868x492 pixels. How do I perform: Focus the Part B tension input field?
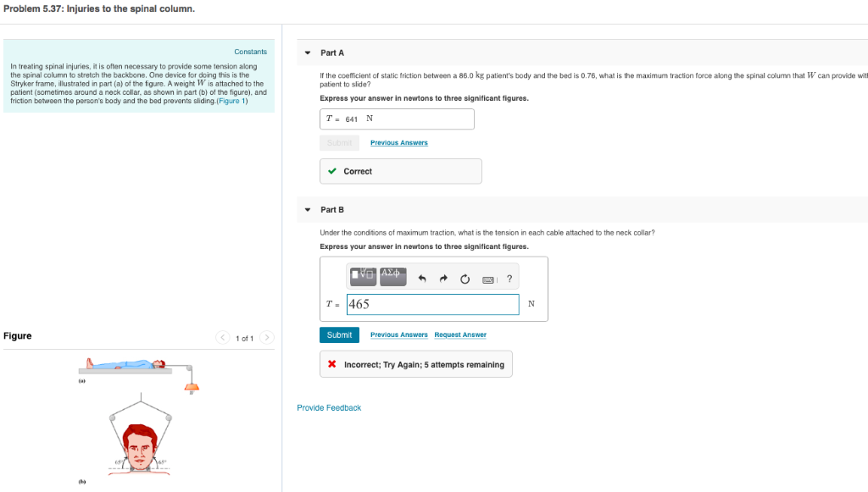coord(433,305)
